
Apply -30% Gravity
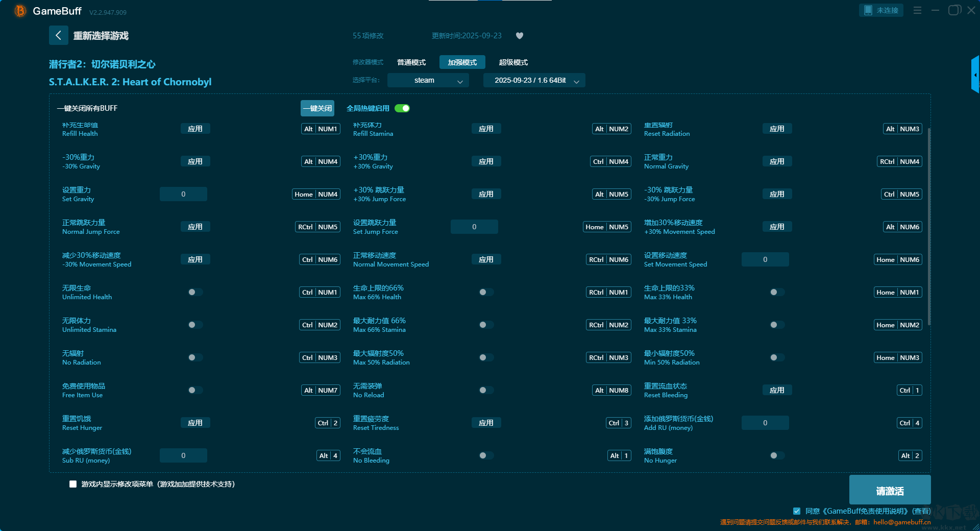tap(195, 161)
